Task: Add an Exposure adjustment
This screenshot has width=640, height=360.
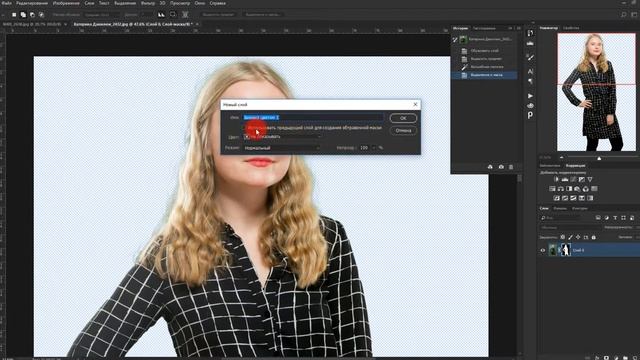Action: coord(582,179)
